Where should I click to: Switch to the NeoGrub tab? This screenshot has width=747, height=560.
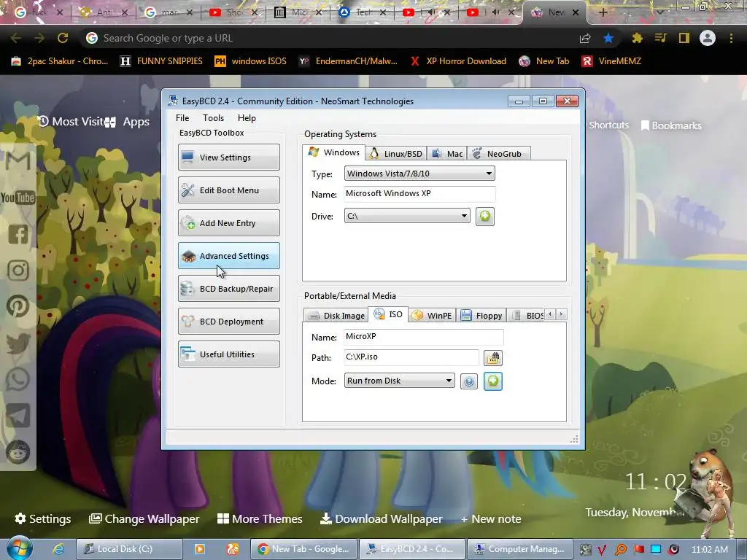click(x=498, y=154)
